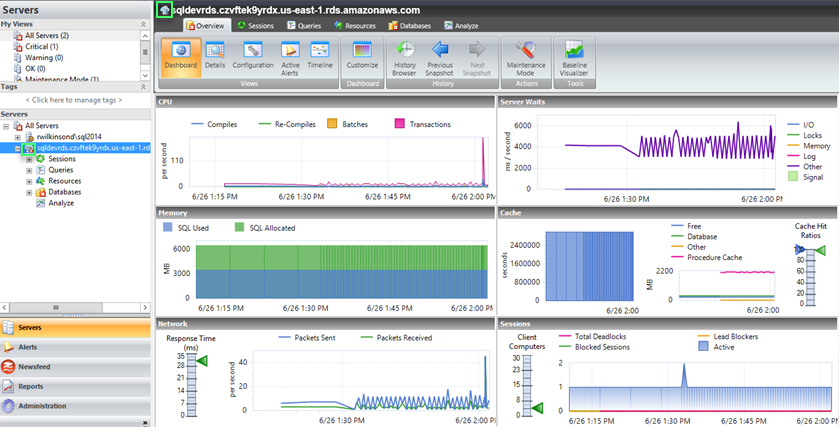This screenshot has width=839, height=427.
Task: Click the Analyze icon in server tree
Action: (x=40, y=203)
